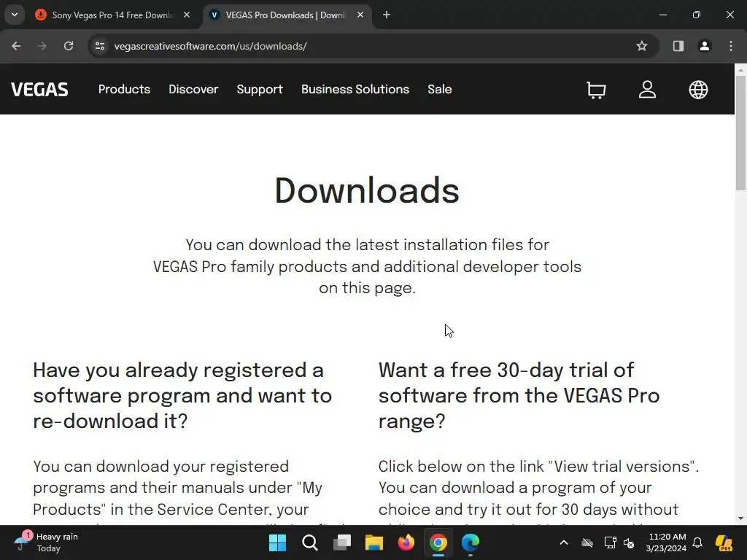Click the cloud sync tray icon

tap(587, 542)
